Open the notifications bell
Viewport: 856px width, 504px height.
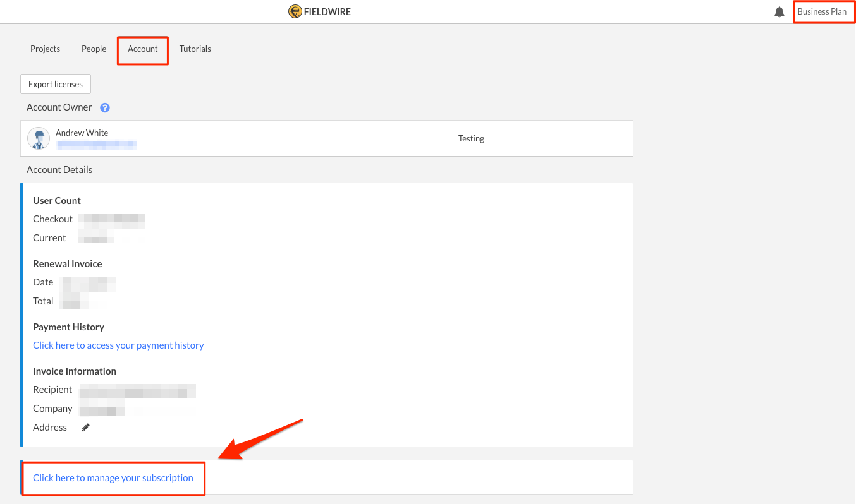coord(780,12)
